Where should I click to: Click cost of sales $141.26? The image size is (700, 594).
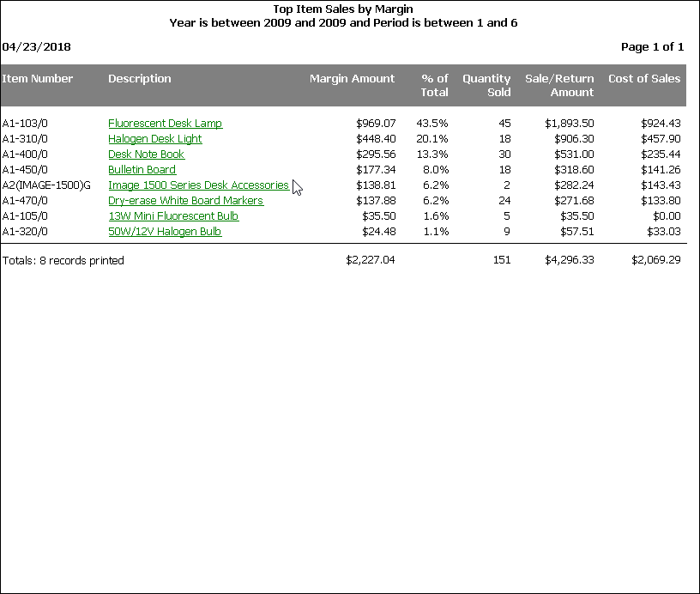coord(661,170)
